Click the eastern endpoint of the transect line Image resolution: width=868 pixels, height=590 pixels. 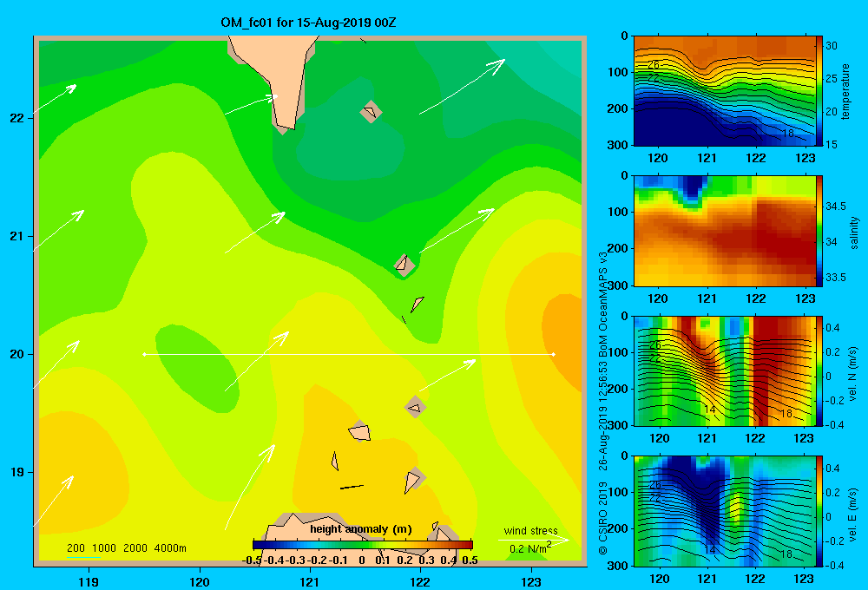pos(554,354)
